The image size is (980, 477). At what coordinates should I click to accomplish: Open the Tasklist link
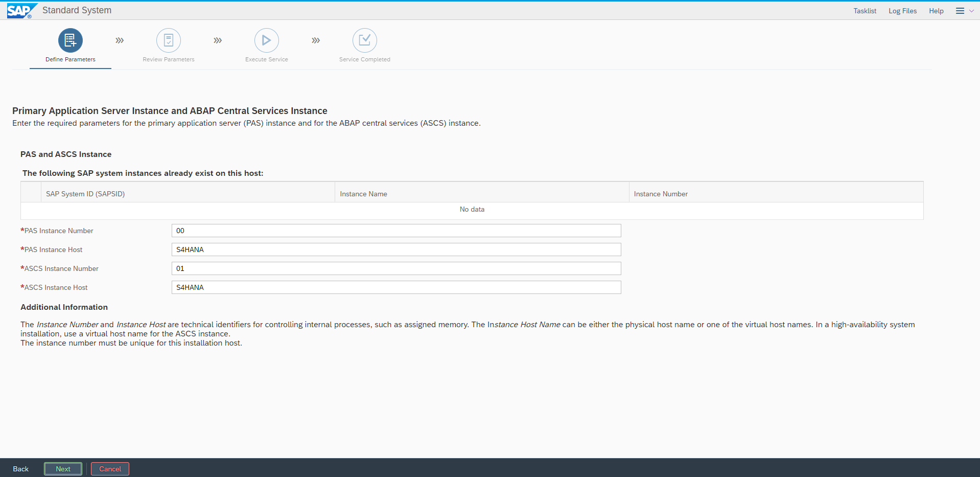pyautogui.click(x=865, y=11)
